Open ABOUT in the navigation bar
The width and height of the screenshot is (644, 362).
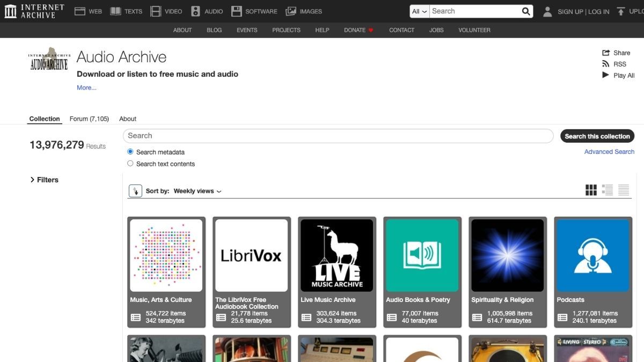(x=182, y=30)
